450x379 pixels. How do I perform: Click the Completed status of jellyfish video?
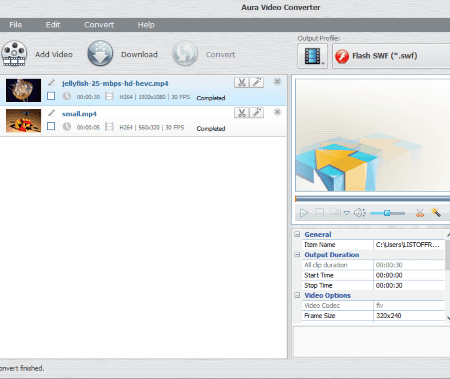(x=211, y=98)
